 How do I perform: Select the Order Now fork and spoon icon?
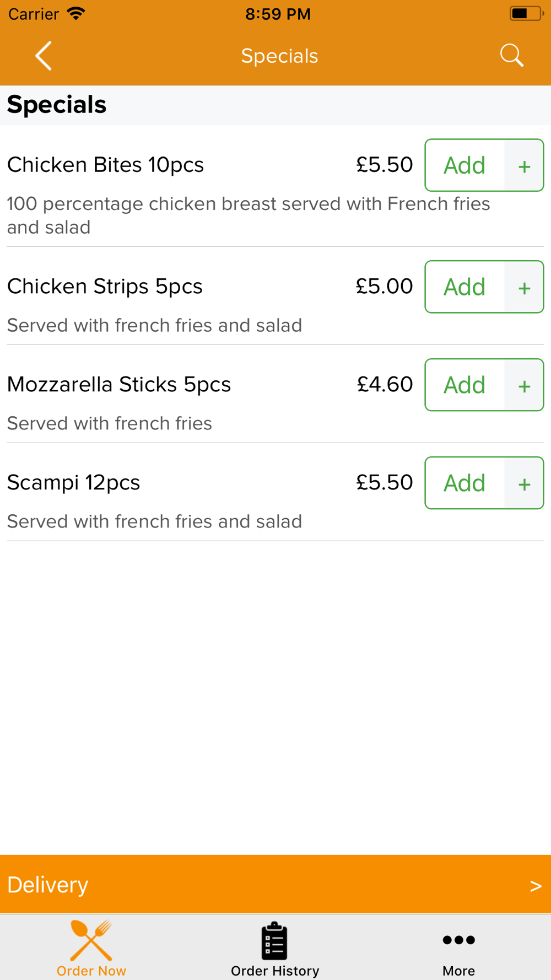coord(91,940)
